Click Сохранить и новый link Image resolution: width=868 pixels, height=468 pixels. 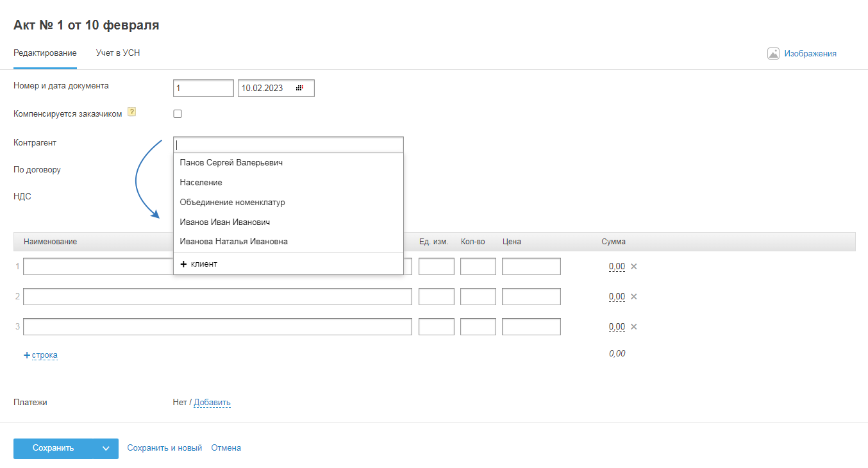tap(165, 448)
